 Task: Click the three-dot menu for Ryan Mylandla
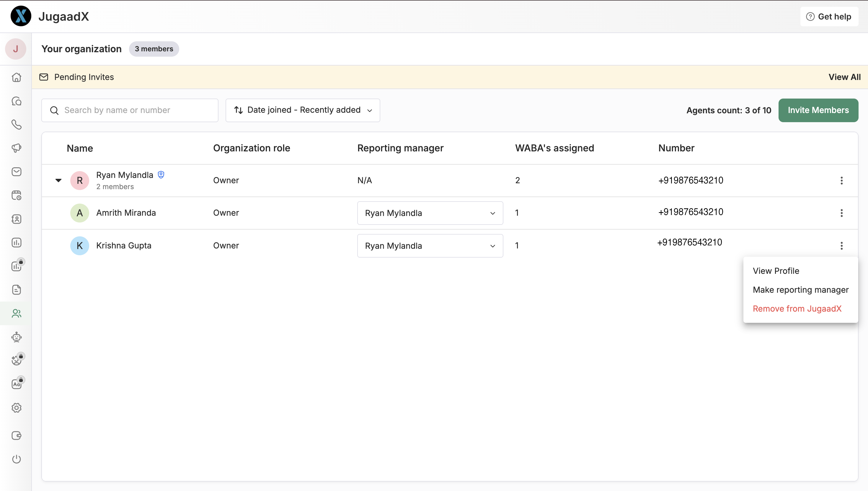pos(841,180)
